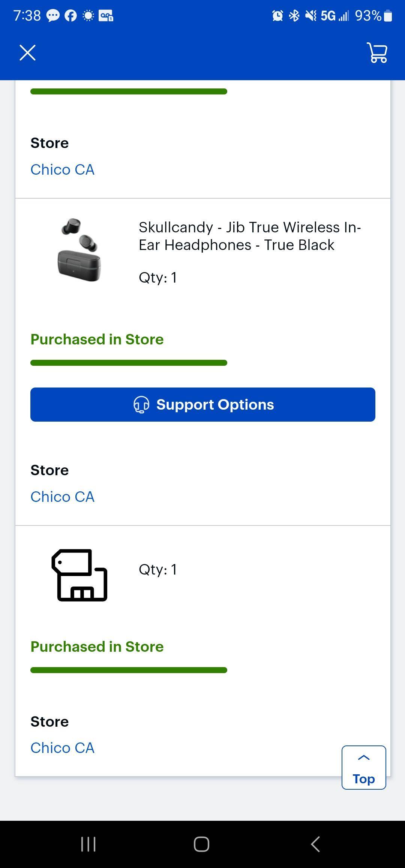Close the order view with the X
This screenshot has width=405, height=868.
(27, 52)
